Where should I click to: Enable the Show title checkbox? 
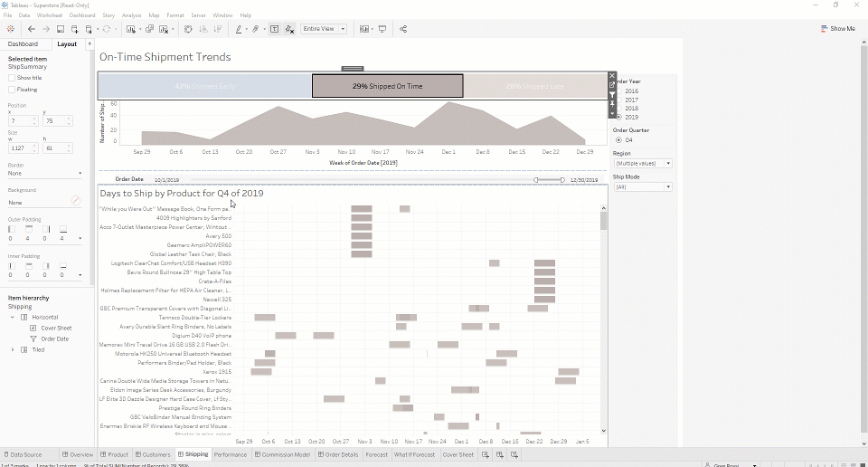click(x=12, y=78)
